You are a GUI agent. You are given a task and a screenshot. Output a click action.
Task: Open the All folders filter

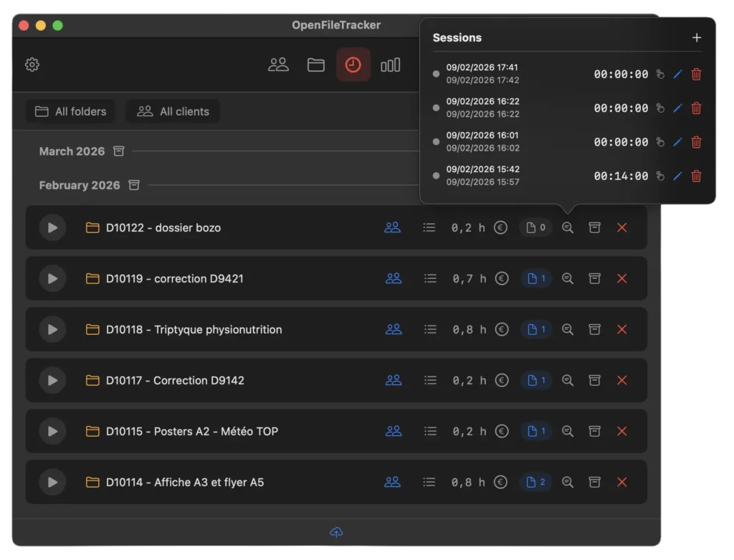click(70, 111)
